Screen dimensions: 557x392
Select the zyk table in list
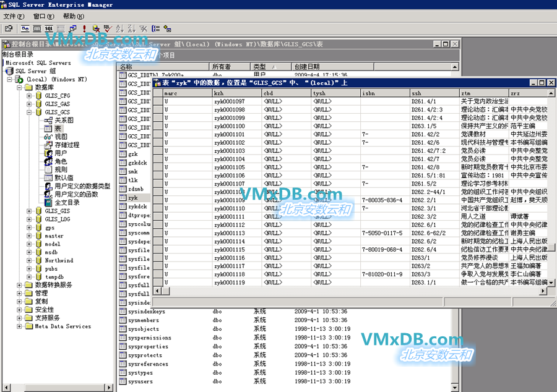pos(133,198)
